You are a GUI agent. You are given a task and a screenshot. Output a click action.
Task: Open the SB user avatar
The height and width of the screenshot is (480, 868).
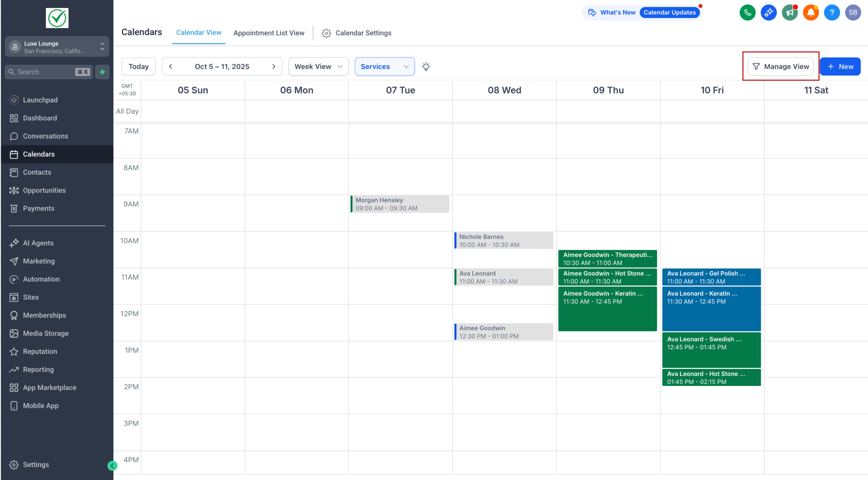tap(852, 13)
